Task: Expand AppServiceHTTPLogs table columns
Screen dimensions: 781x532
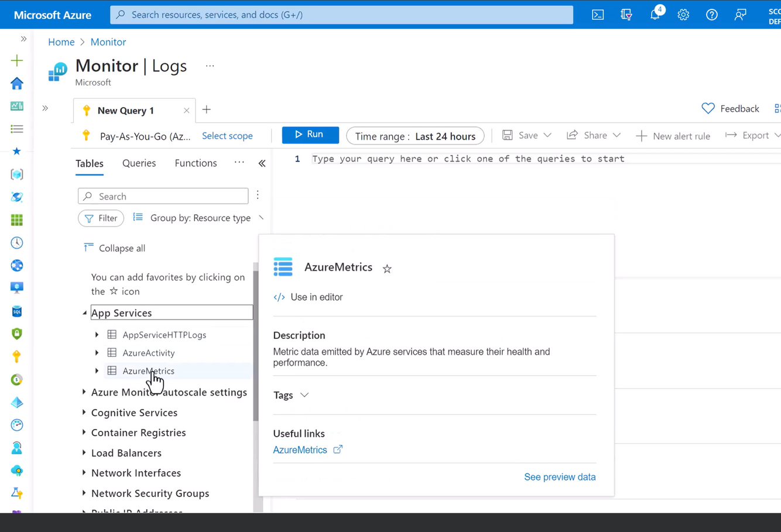Action: pyautogui.click(x=97, y=335)
